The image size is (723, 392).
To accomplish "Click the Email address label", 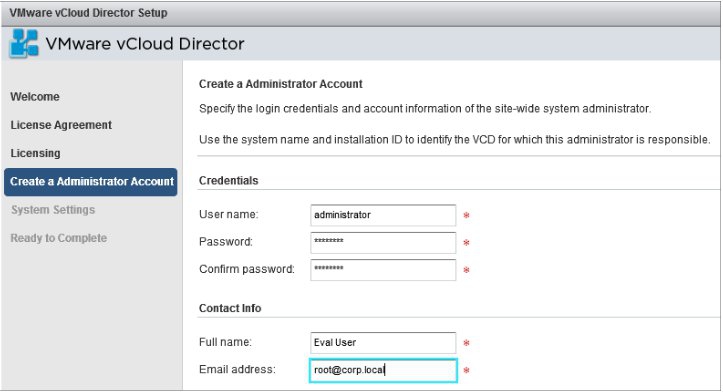I will coord(237,369).
